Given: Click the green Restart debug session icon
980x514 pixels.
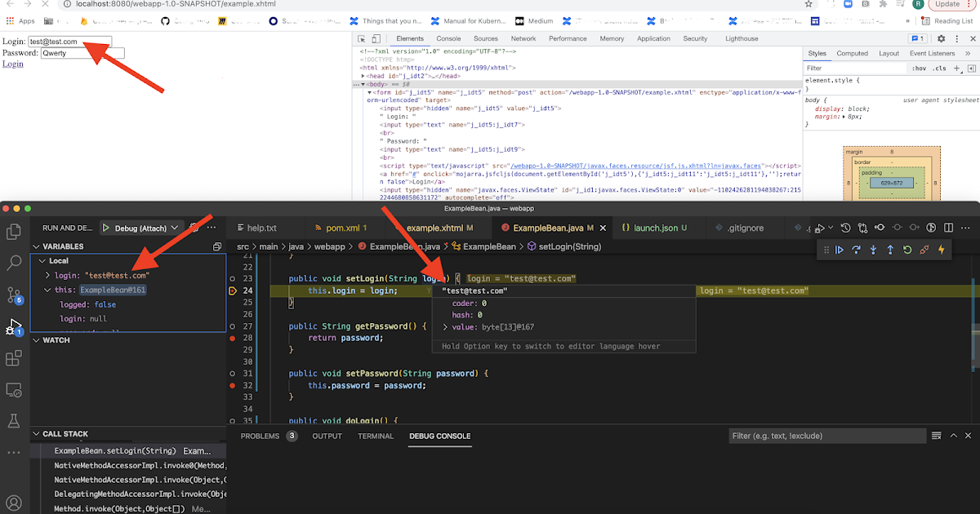Looking at the screenshot, I should coord(907,250).
